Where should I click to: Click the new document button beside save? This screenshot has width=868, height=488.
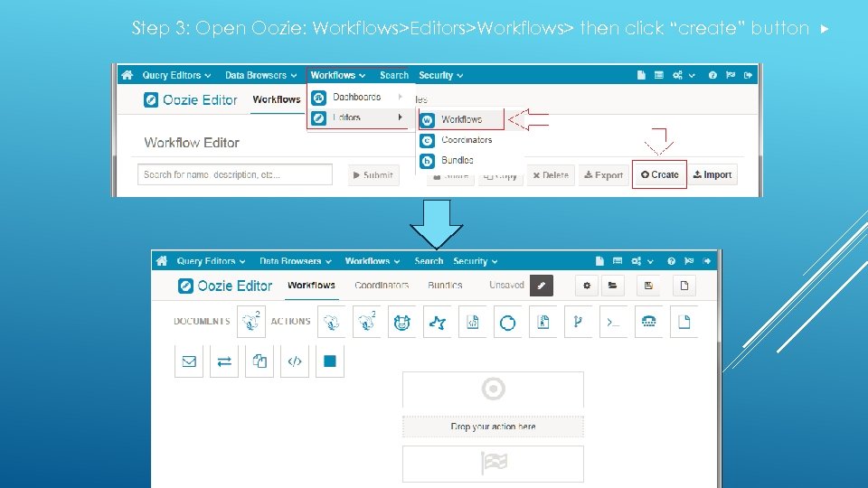(x=684, y=286)
